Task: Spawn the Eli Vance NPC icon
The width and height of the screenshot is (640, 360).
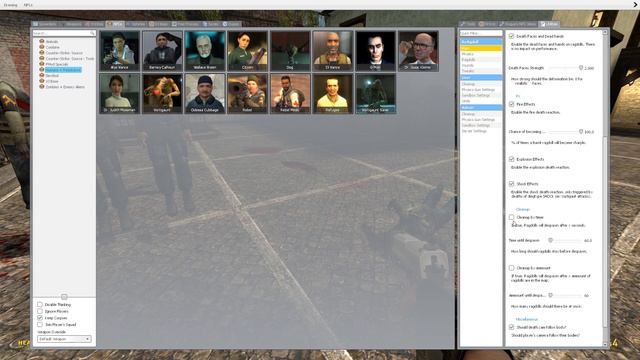Action: click(333, 51)
